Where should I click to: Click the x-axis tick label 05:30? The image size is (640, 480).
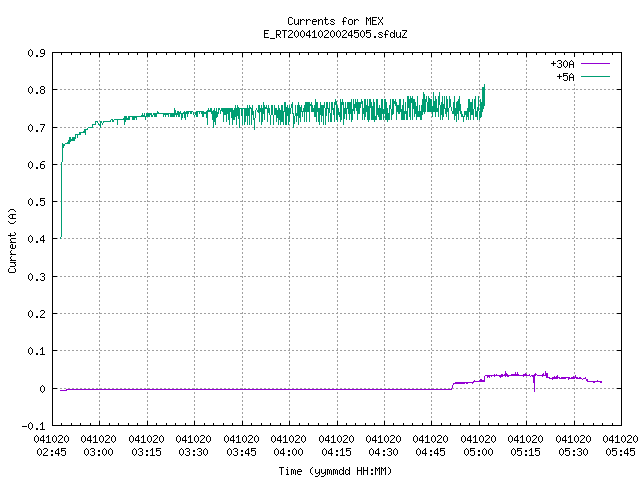[573, 452]
